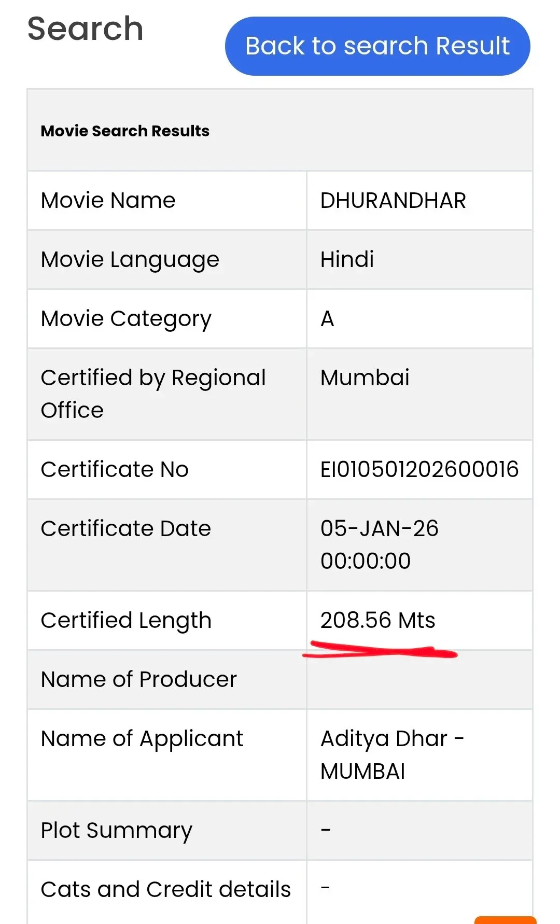Select the Movie Search Results header

tap(125, 131)
